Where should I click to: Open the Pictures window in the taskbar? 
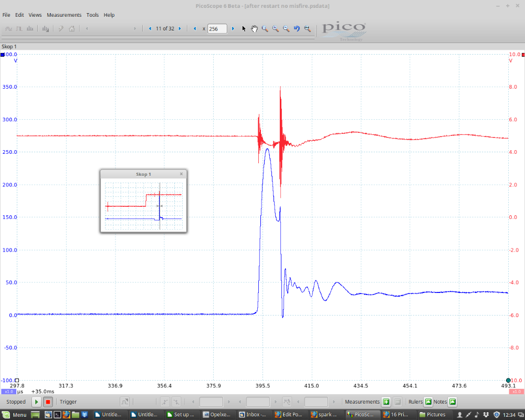(432, 414)
